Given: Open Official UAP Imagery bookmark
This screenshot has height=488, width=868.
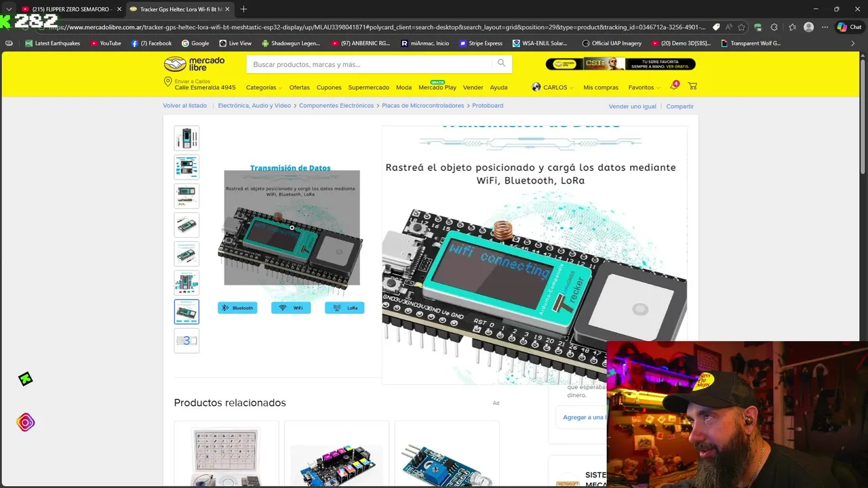Looking at the screenshot, I should (612, 43).
